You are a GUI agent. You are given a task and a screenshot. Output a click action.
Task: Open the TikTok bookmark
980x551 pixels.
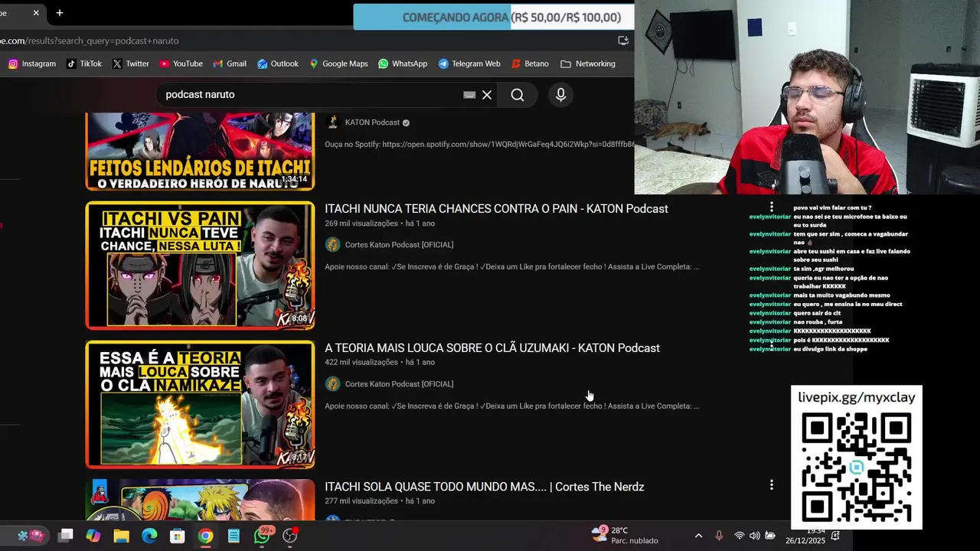click(83, 64)
